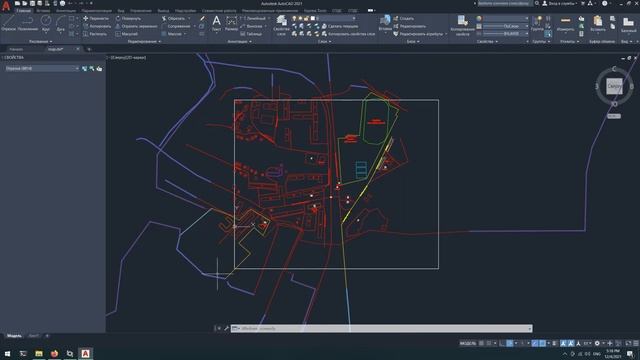Click Редактировать атрибуты button
Image resolution: width=640 pixels, height=360 pixels.
pos(418,34)
